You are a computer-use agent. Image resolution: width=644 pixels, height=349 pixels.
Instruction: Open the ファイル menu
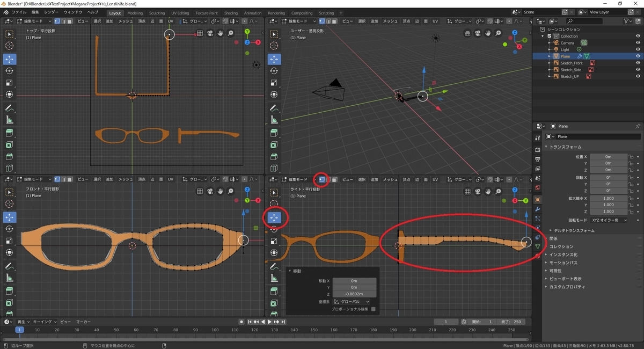(x=19, y=12)
